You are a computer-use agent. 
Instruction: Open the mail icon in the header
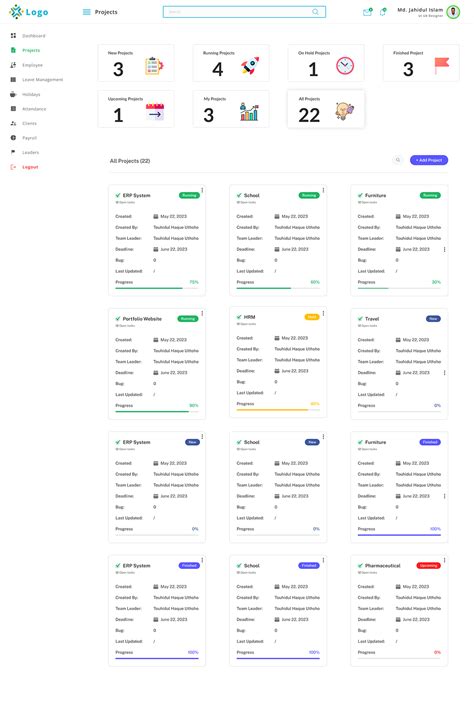pyautogui.click(x=367, y=12)
